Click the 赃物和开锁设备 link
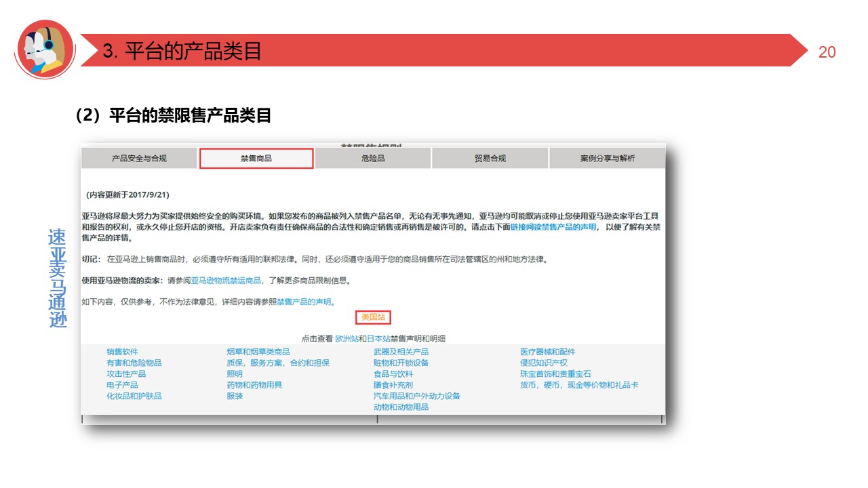The width and height of the screenshot is (868, 488). (x=401, y=363)
